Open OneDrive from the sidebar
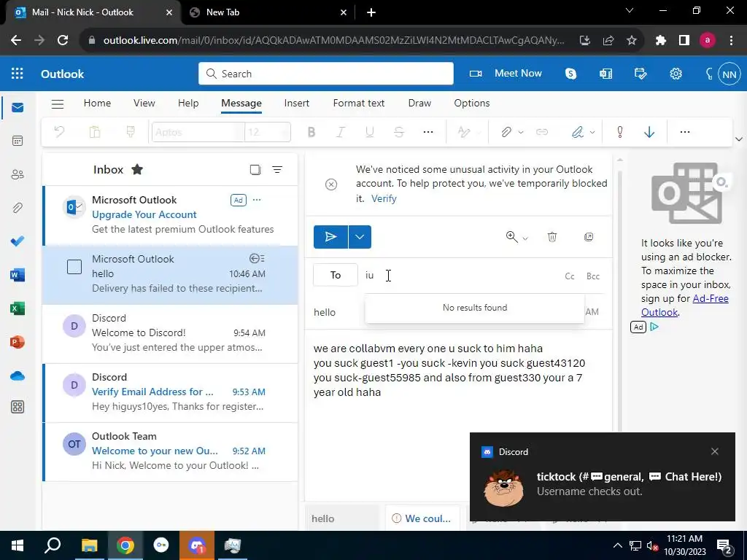 [18, 376]
